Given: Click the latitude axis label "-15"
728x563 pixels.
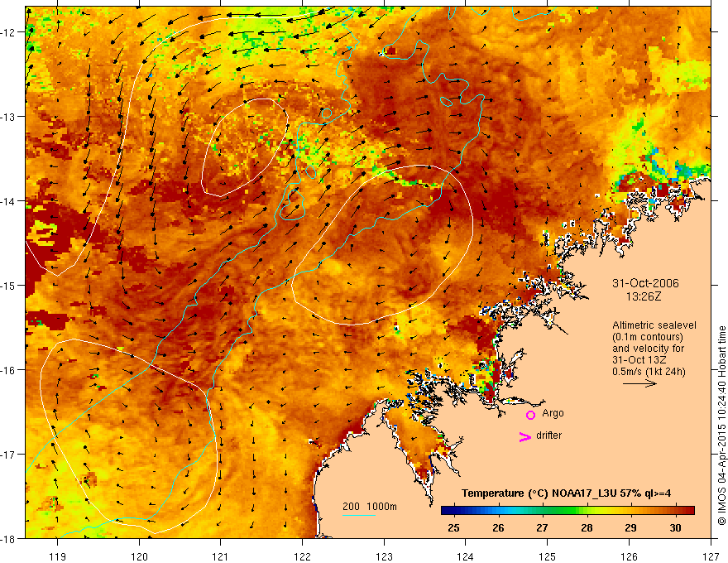Looking at the screenshot, I should (9, 285).
